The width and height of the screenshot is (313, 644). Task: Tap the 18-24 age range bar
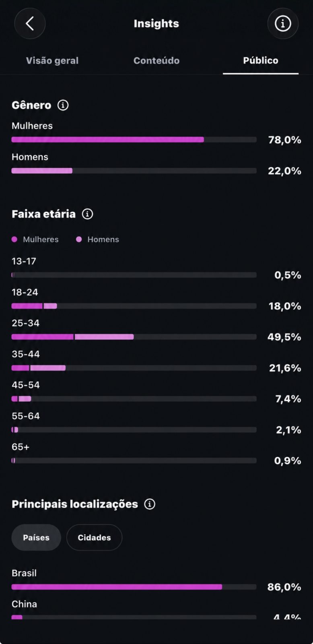coord(134,306)
